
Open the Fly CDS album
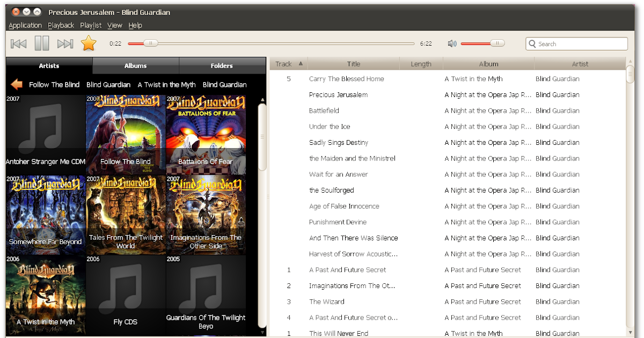126,295
